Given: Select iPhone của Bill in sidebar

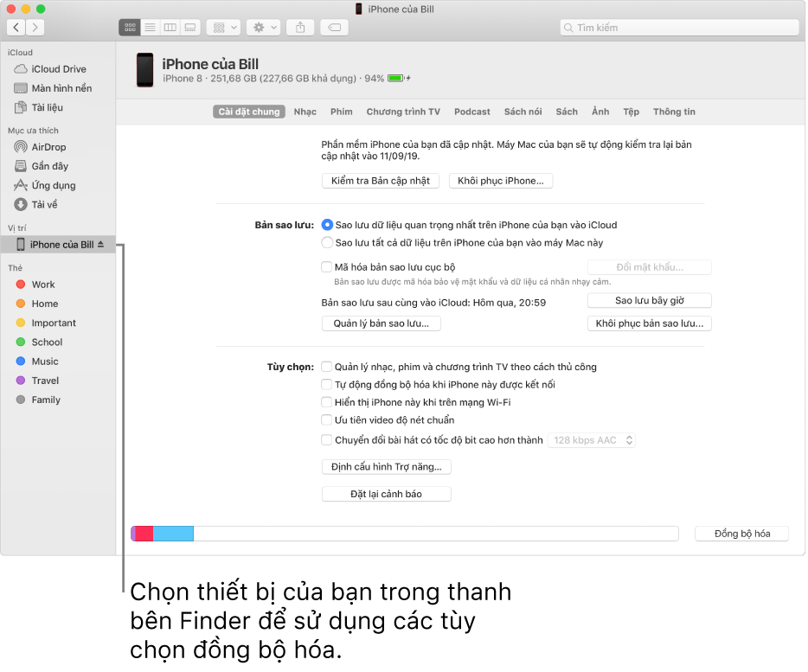Looking at the screenshot, I should (58, 244).
